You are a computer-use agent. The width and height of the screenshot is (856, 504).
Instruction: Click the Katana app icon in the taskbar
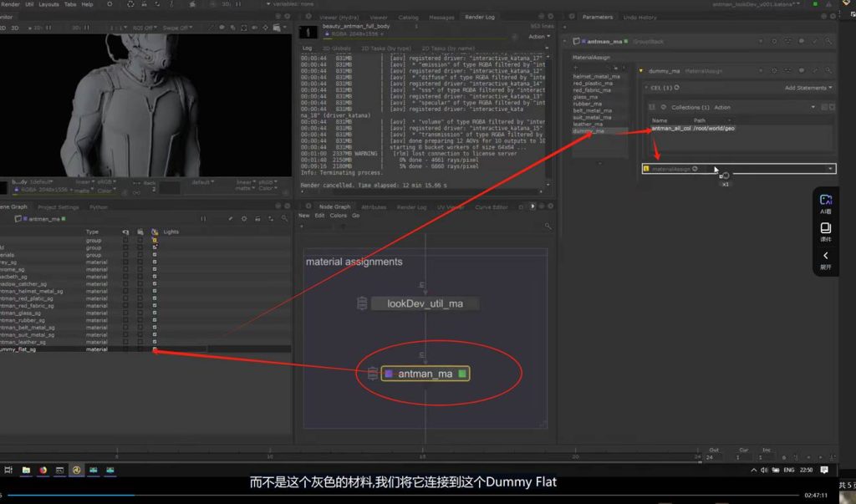(x=76, y=471)
